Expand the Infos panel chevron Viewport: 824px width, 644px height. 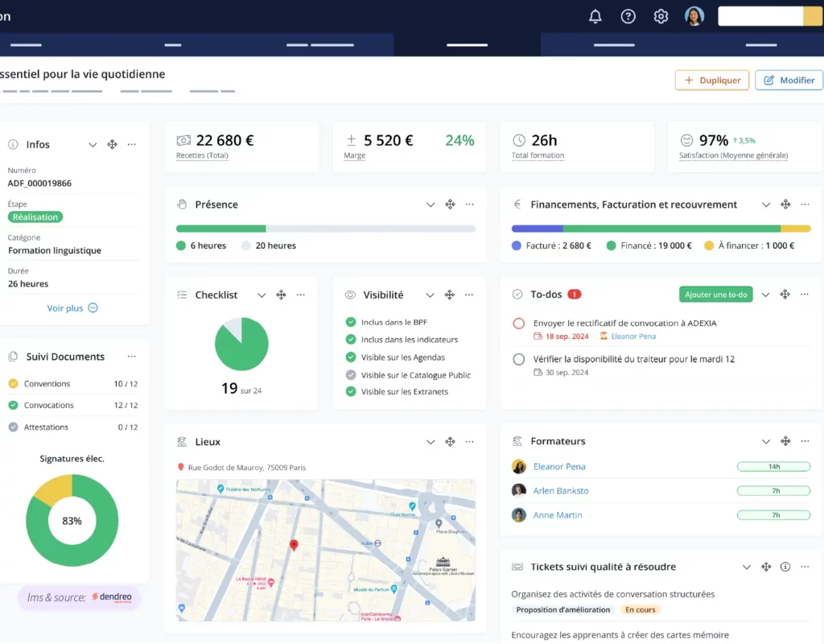point(93,145)
